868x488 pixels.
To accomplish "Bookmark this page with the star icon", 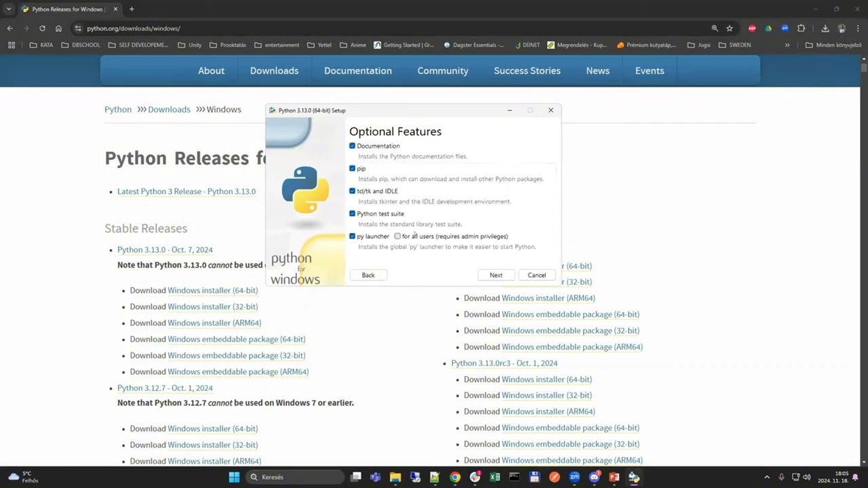I will 730,28.
